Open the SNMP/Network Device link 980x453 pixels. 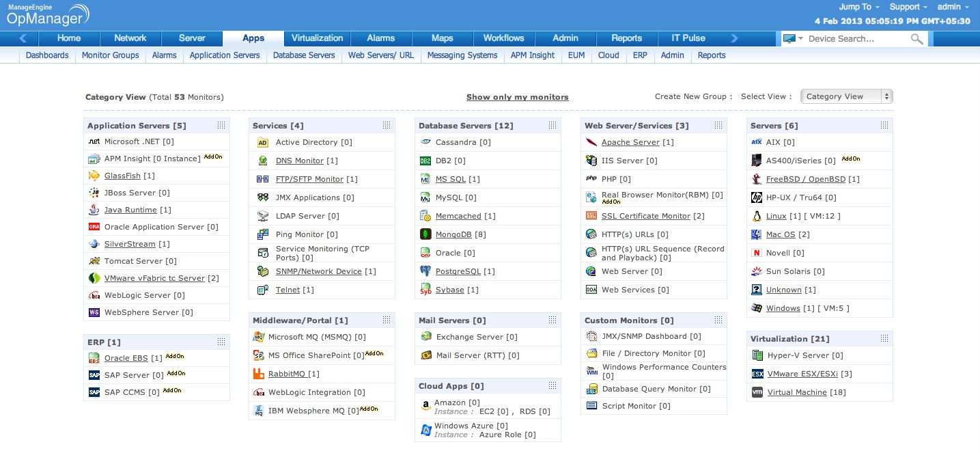click(x=319, y=271)
